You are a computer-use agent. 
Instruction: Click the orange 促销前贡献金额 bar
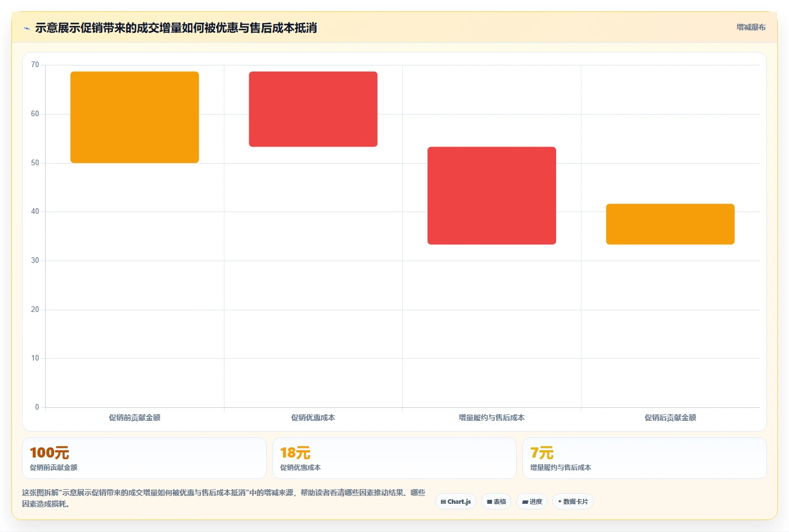(135, 117)
